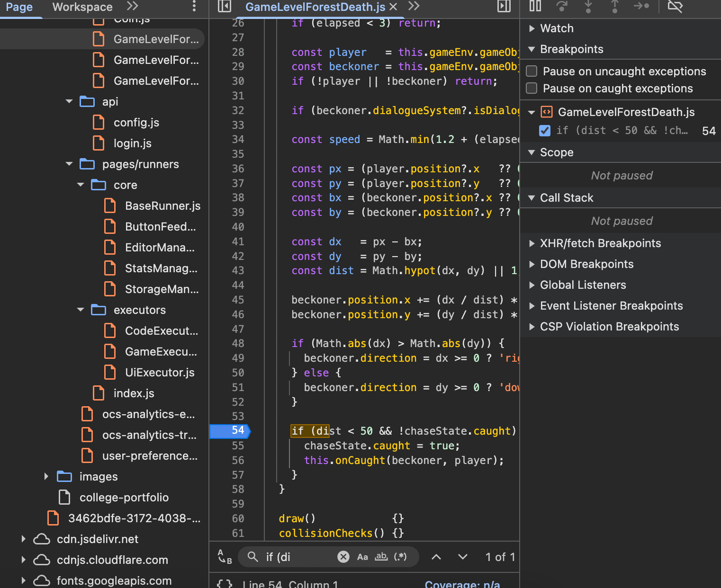Clear the search field text
The width and height of the screenshot is (721, 588).
[343, 557]
